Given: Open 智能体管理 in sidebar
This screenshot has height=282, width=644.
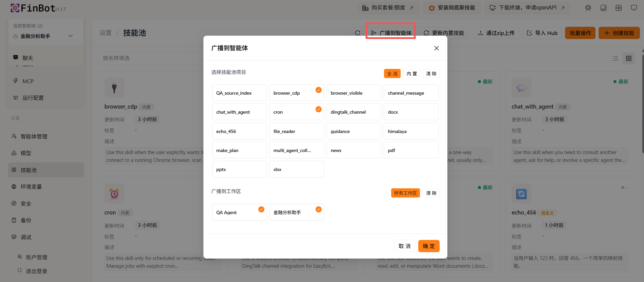Looking at the screenshot, I should point(46,136).
